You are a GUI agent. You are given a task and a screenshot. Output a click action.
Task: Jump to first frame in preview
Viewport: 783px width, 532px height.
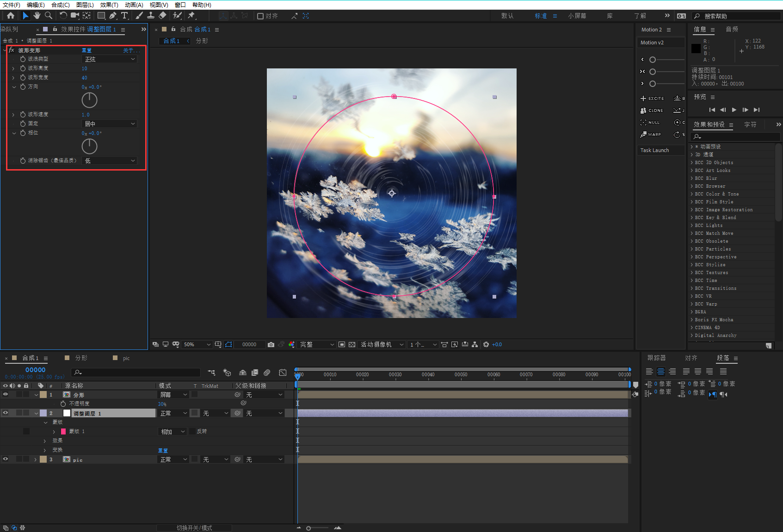712,110
